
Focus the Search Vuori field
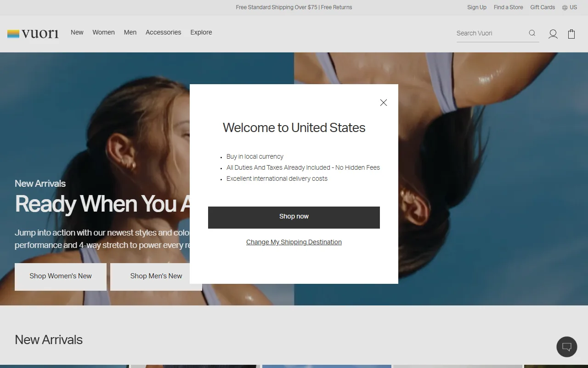[x=490, y=33]
